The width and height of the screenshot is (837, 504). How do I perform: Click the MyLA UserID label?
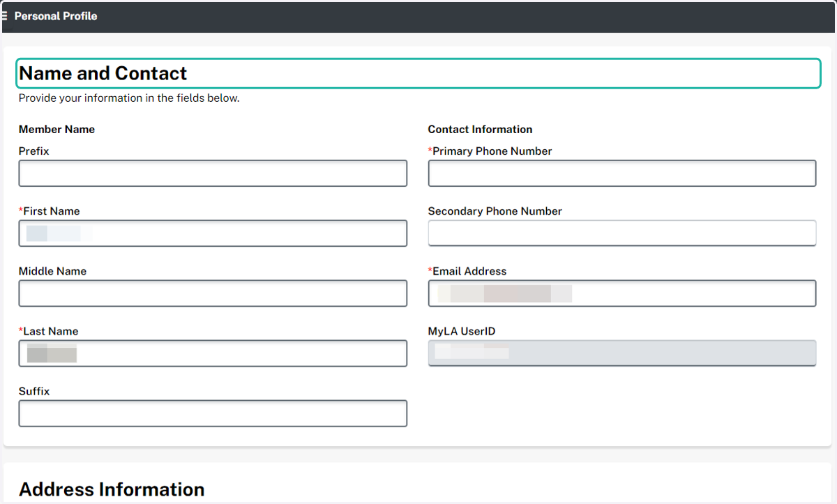(x=462, y=331)
